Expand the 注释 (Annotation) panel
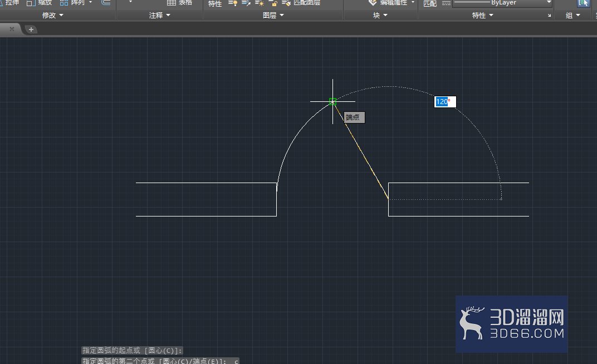 pos(159,15)
